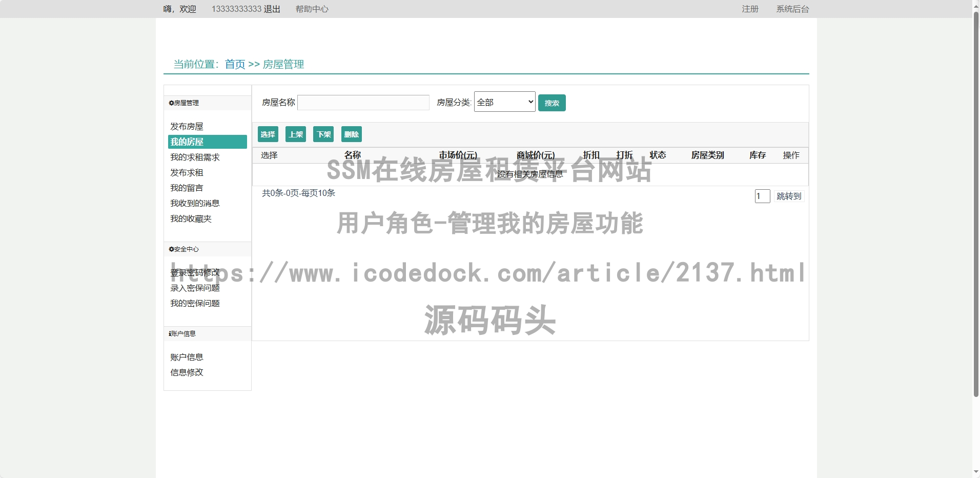This screenshot has height=478, width=980.
Task: Open 信息修改 link
Action: point(187,372)
